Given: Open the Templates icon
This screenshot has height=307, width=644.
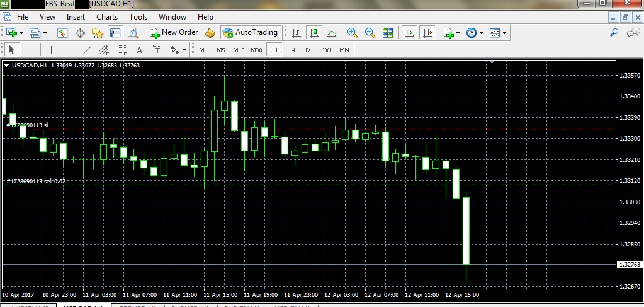Looking at the screenshot, I should pos(495,33).
